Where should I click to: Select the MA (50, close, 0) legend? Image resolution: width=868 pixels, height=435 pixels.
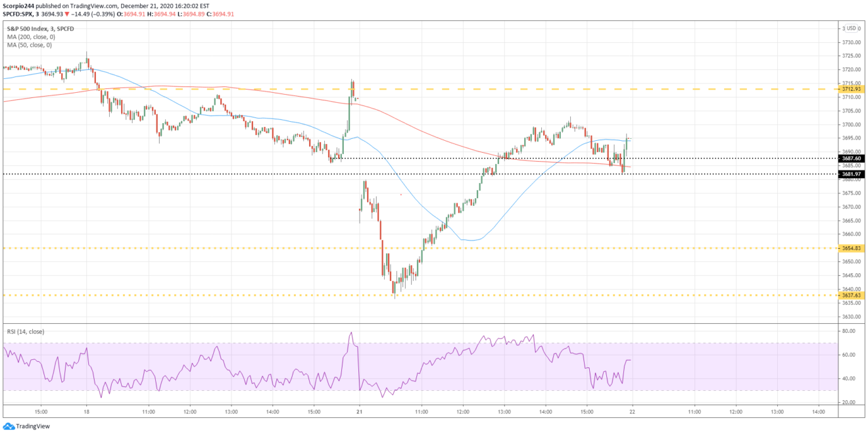pos(31,45)
